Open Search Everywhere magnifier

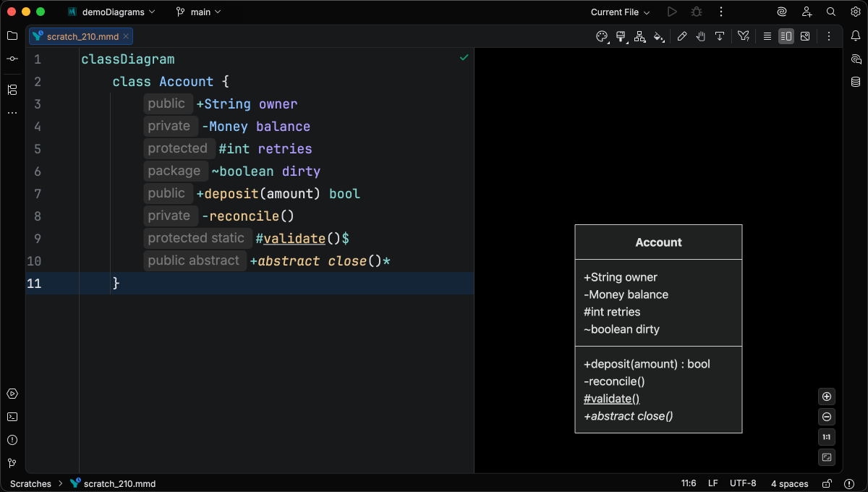point(831,12)
